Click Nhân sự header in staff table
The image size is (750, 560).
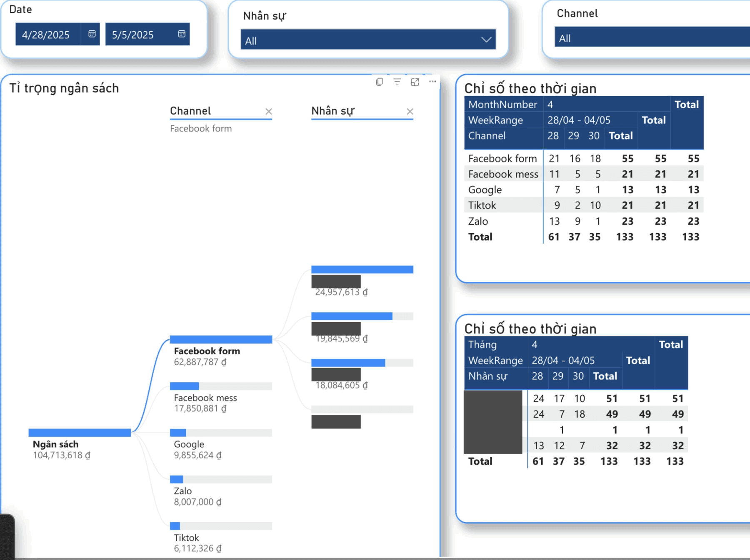pyautogui.click(x=487, y=376)
